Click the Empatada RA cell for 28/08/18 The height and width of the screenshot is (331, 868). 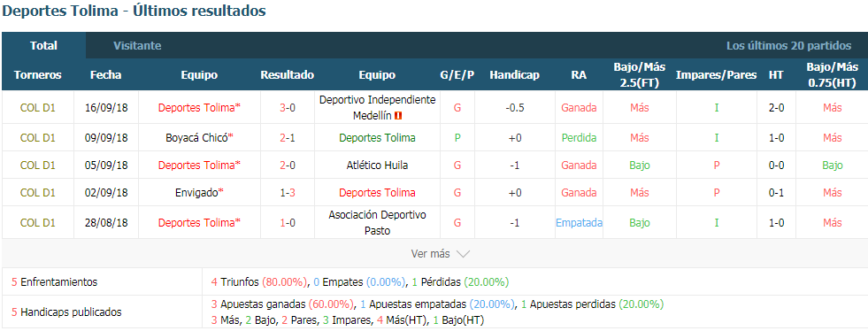(579, 222)
